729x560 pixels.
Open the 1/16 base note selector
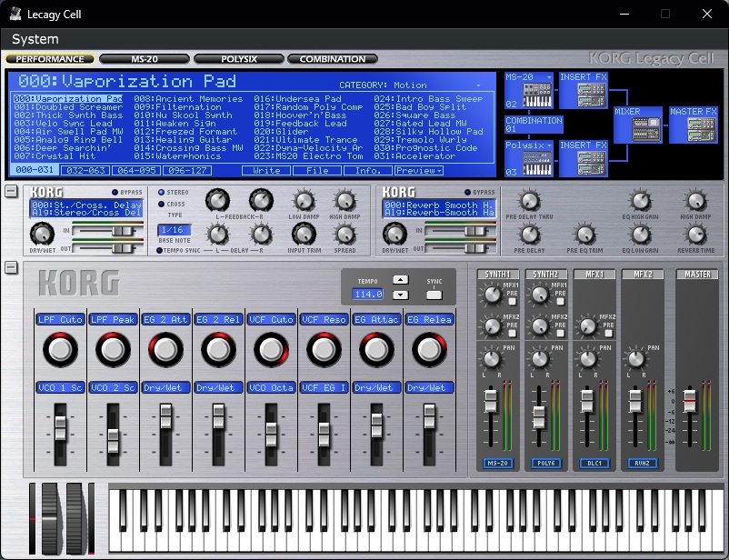point(175,230)
